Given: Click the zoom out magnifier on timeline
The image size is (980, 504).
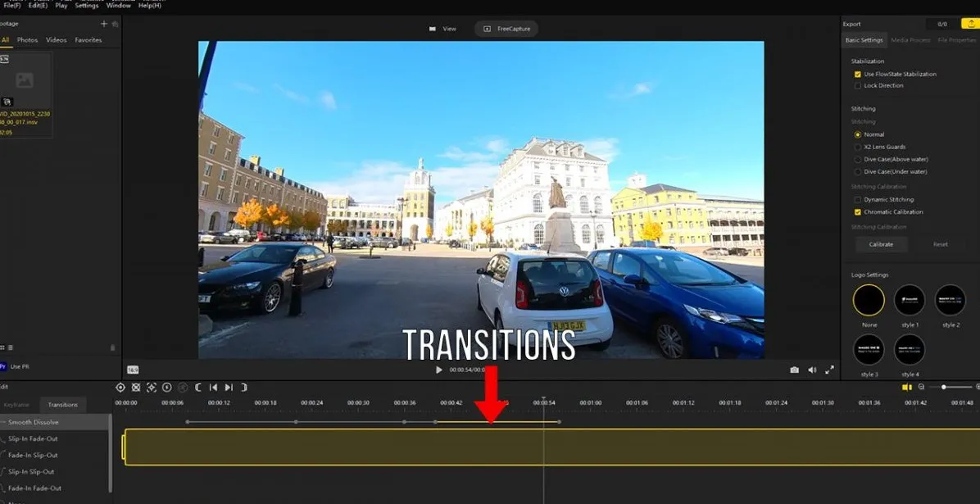Looking at the screenshot, I should [x=921, y=387].
